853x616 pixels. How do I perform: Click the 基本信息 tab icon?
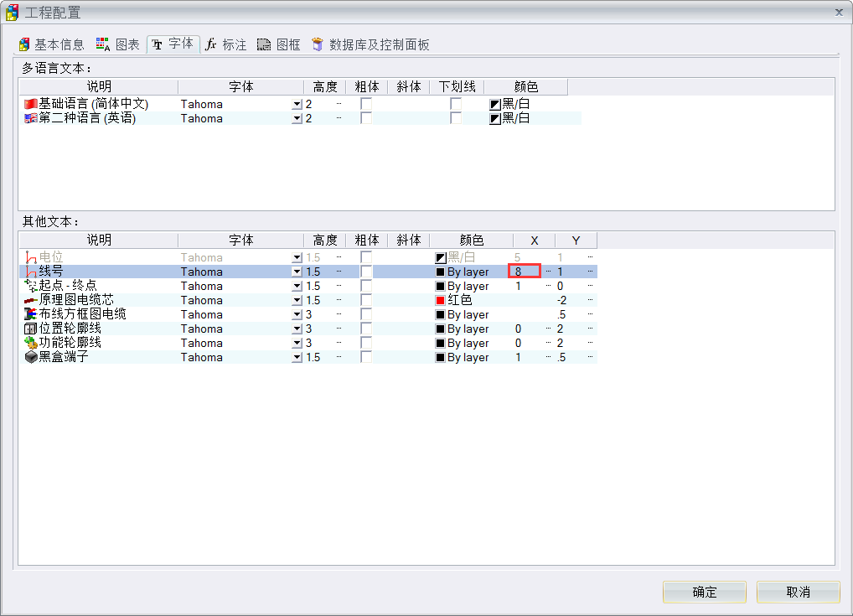24,44
